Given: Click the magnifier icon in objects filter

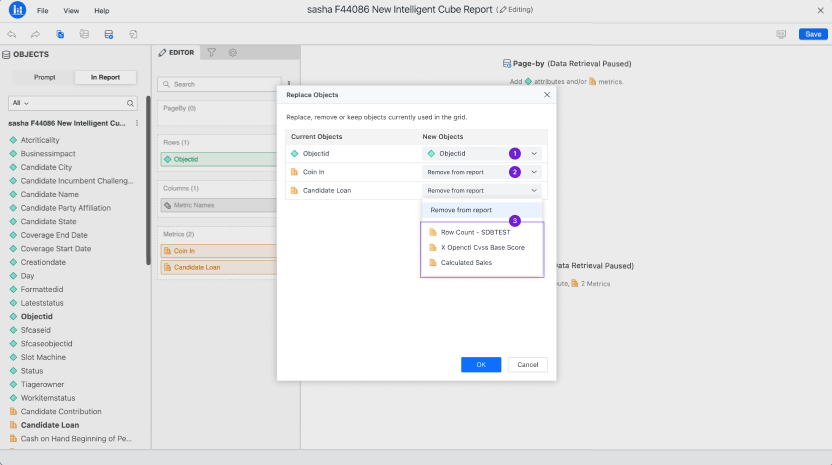Looking at the screenshot, I should (130, 103).
